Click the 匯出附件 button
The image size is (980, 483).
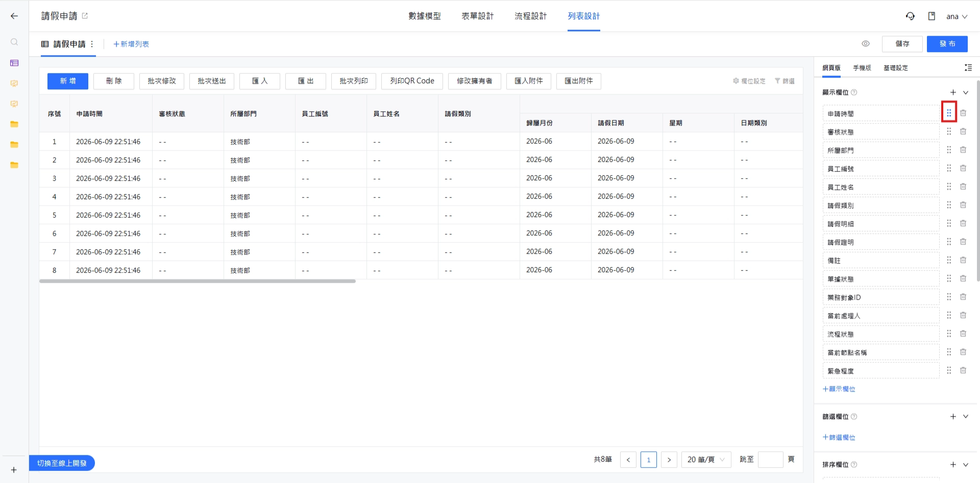pos(579,81)
